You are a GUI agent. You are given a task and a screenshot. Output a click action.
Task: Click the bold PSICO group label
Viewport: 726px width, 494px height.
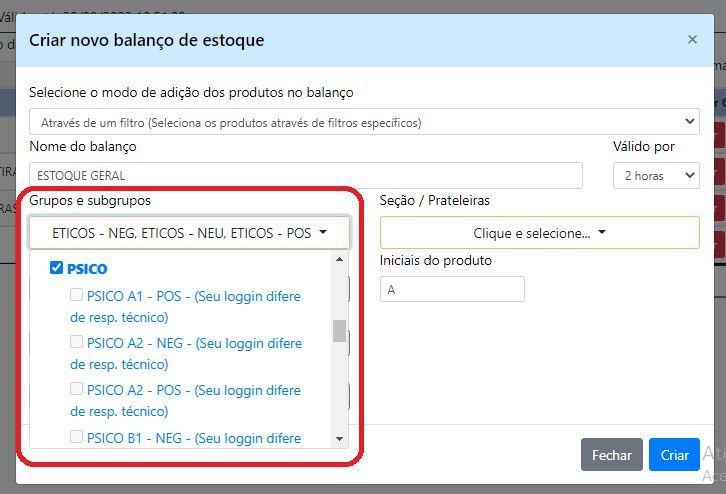[x=89, y=268]
